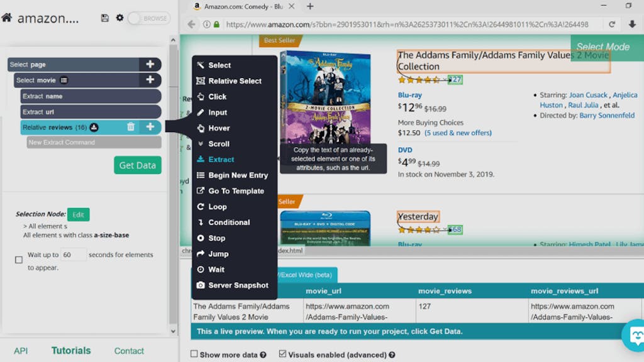Open new browser tab with plus
The height and width of the screenshot is (362, 644).
(x=310, y=6)
